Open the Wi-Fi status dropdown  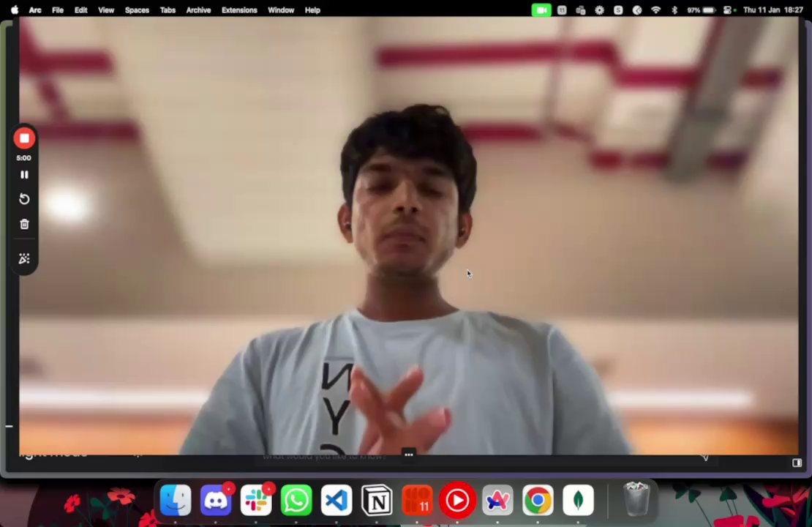(655, 10)
